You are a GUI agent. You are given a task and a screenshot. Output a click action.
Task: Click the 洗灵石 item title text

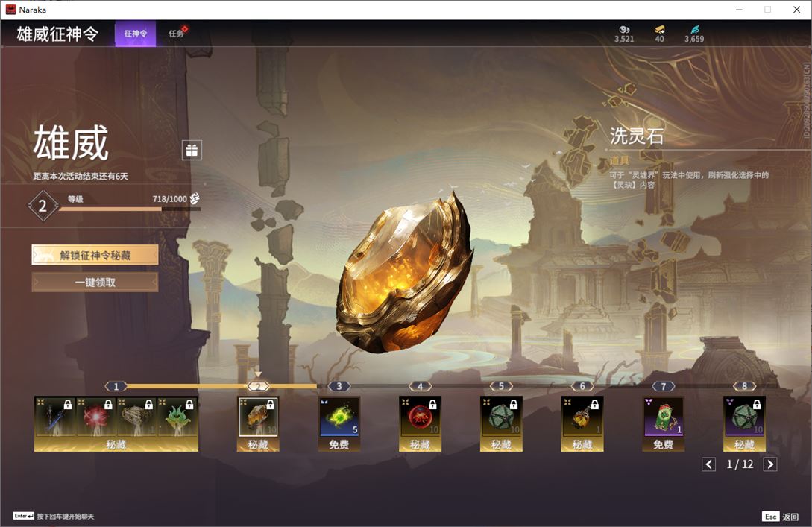[637, 136]
